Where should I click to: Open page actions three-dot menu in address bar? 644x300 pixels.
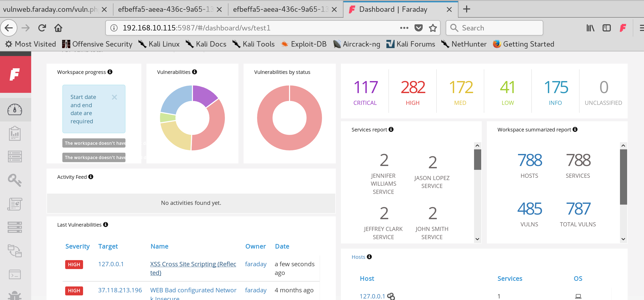tap(404, 28)
